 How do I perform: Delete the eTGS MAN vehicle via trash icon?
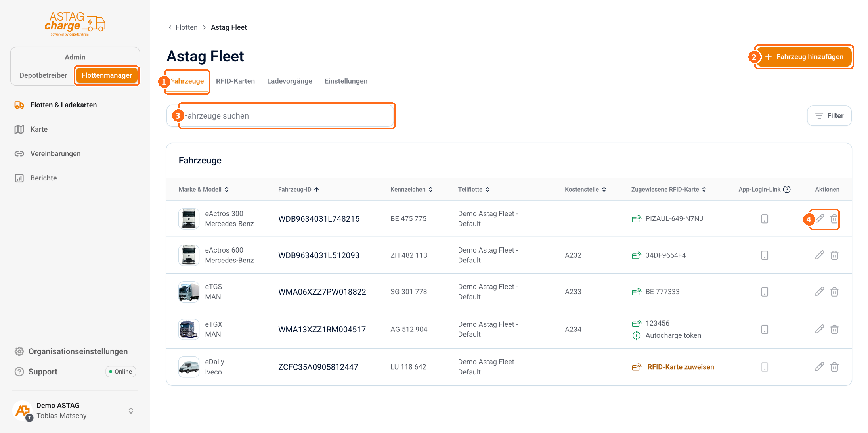tap(834, 292)
